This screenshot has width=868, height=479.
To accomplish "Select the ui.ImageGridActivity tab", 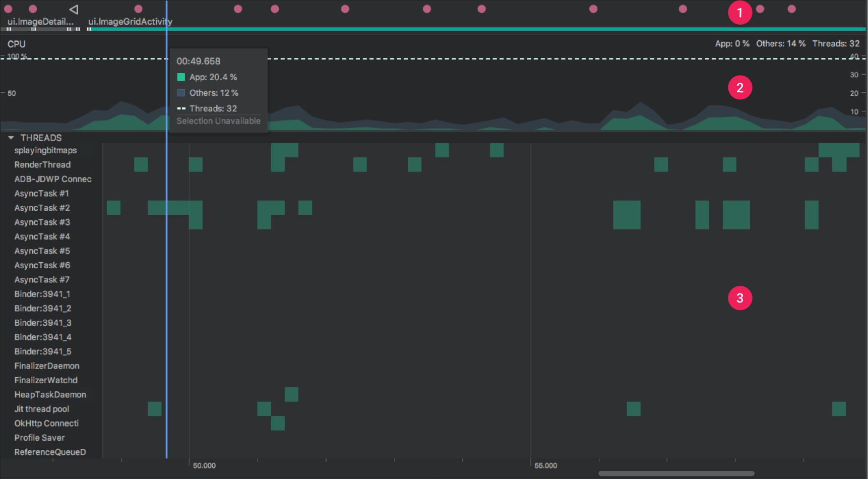I will (x=130, y=22).
